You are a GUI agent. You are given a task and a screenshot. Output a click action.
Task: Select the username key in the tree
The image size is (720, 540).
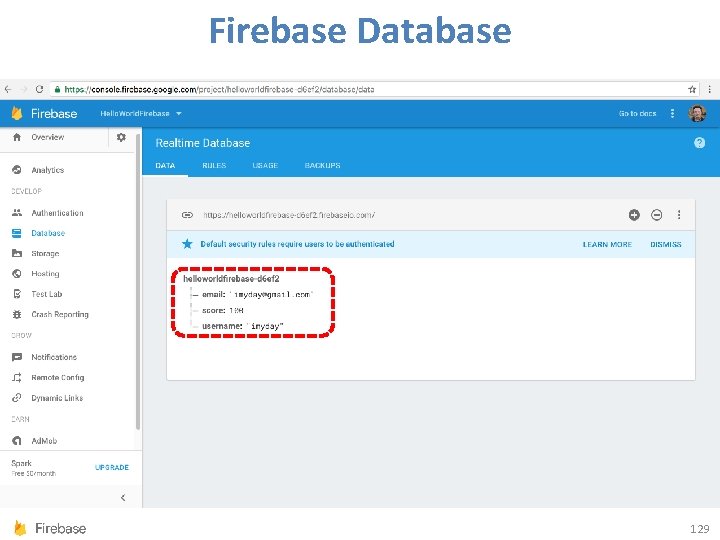point(222,326)
